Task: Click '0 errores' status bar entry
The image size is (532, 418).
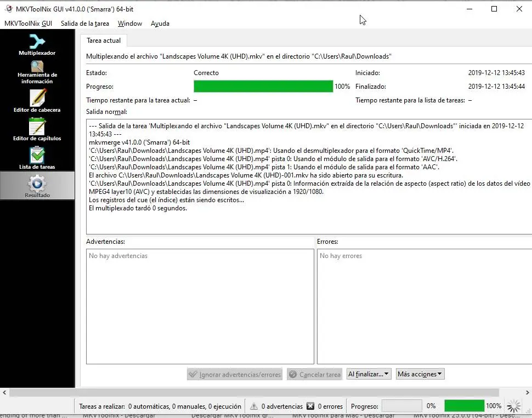Action: [330, 406]
